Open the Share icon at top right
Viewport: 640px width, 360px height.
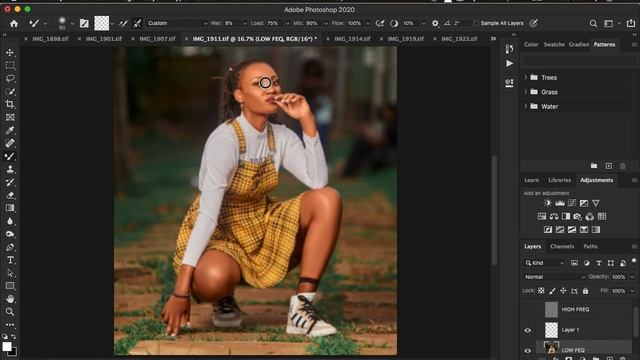click(x=631, y=23)
